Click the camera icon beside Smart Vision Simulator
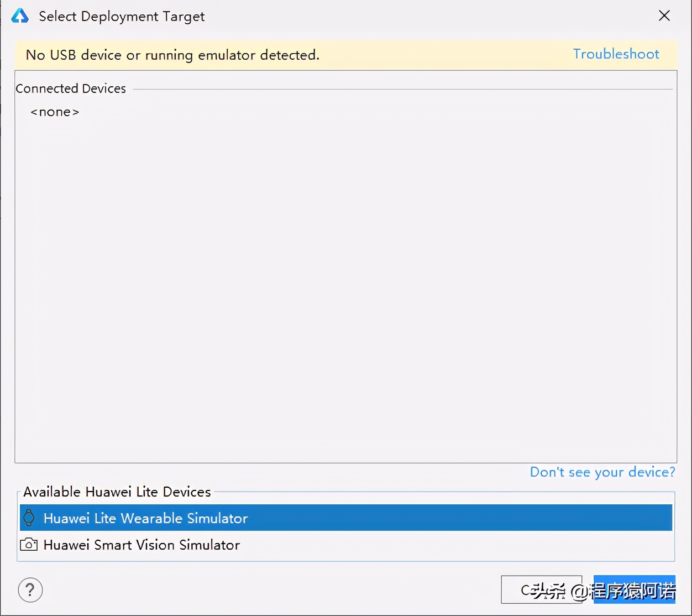 click(x=29, y=545)
